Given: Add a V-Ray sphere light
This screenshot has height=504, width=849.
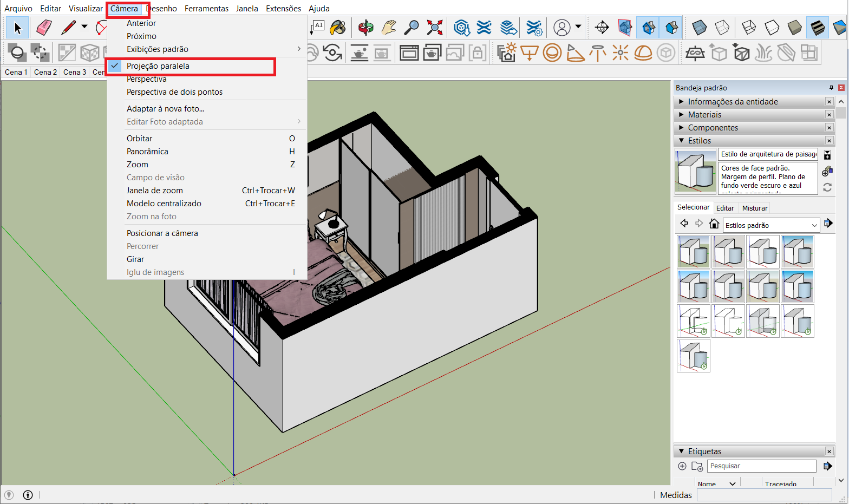Looking at the screenshot, I should (x=552, y=53).
